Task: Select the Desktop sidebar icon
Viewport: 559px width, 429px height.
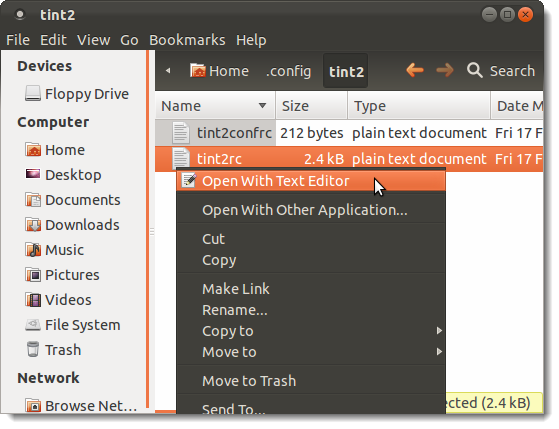Action: pos(33,174)
